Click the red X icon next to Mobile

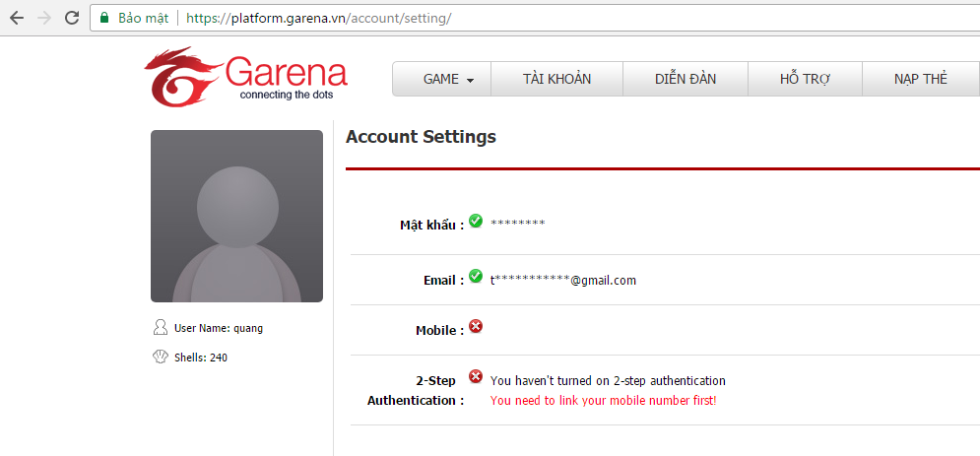pos(476,325)
